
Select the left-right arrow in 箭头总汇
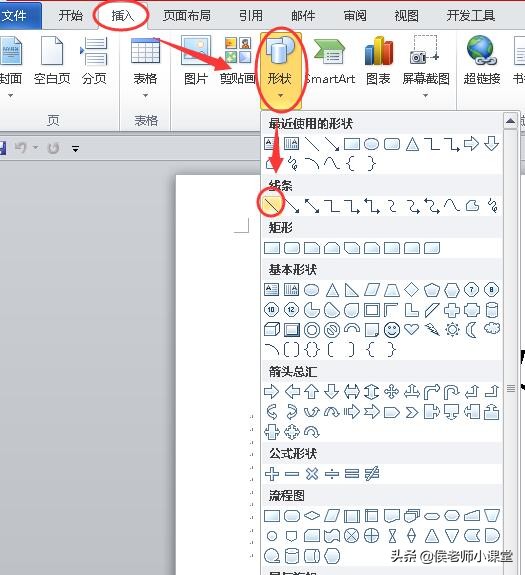(x=352, y=392)
